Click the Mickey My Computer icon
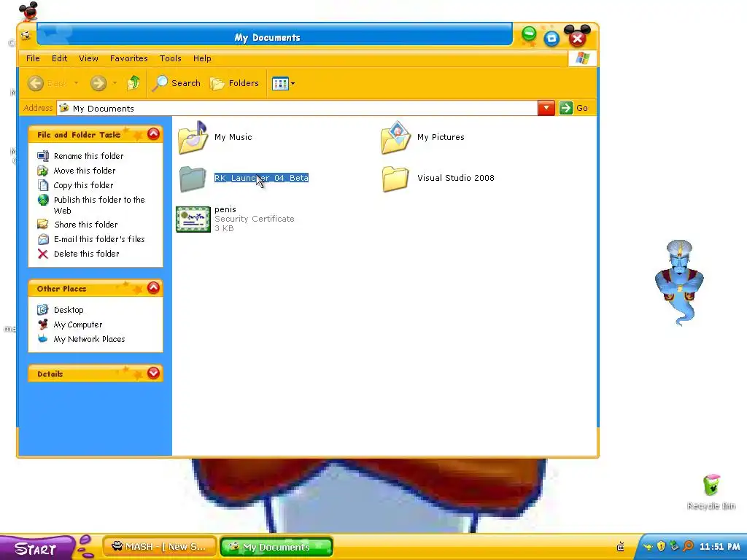Image resolution: width=747 pixels, height=560 pixels. point(43,324)
